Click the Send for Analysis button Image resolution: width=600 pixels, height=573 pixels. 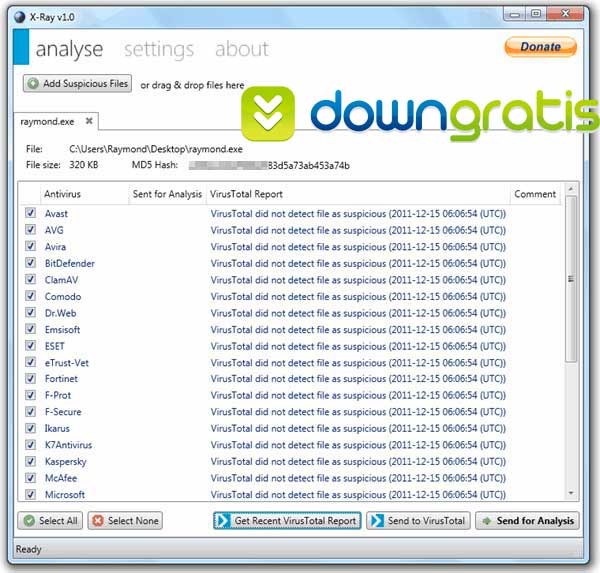click(527, 521)
